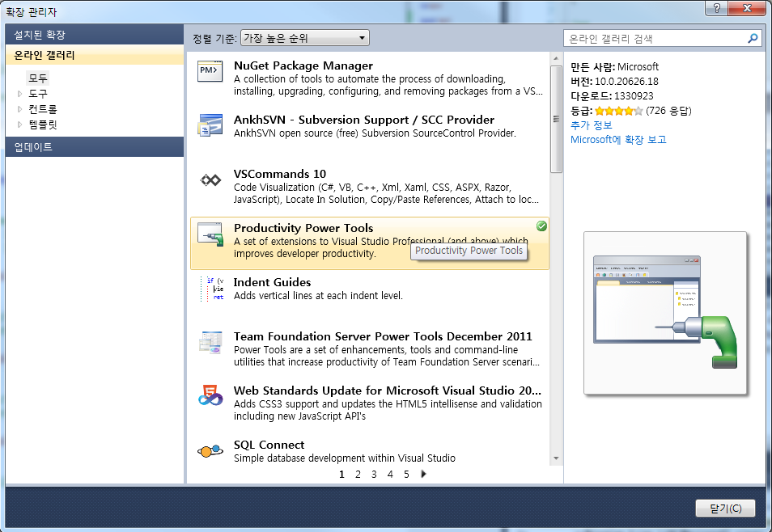Click the green installed checkmark badge

coord(541,226)
